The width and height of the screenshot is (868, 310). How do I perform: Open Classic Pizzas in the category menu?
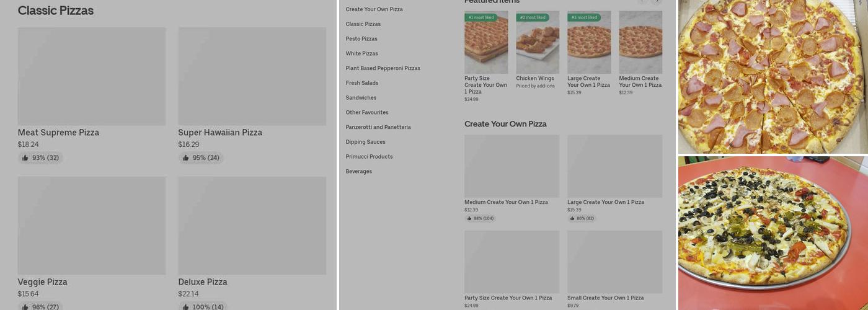coord(363,24)
